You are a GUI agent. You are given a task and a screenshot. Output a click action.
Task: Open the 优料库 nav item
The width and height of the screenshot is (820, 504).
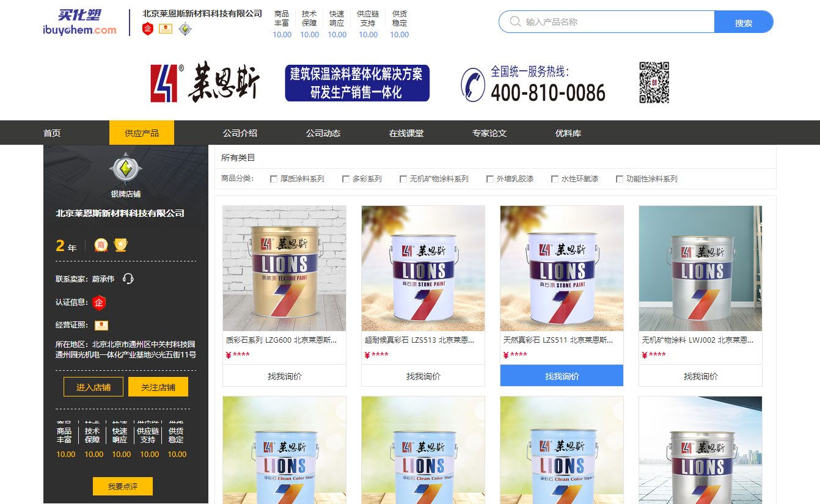[568, 133]
